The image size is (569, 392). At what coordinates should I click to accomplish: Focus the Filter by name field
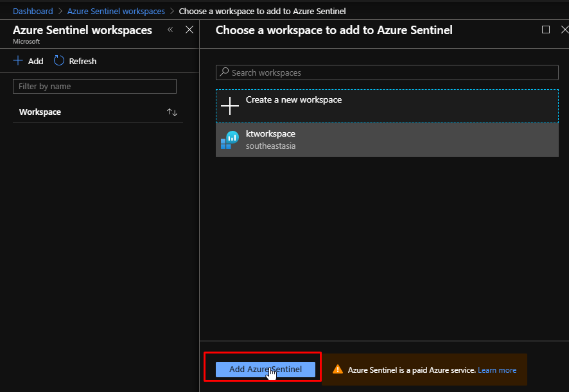[94, 87]
